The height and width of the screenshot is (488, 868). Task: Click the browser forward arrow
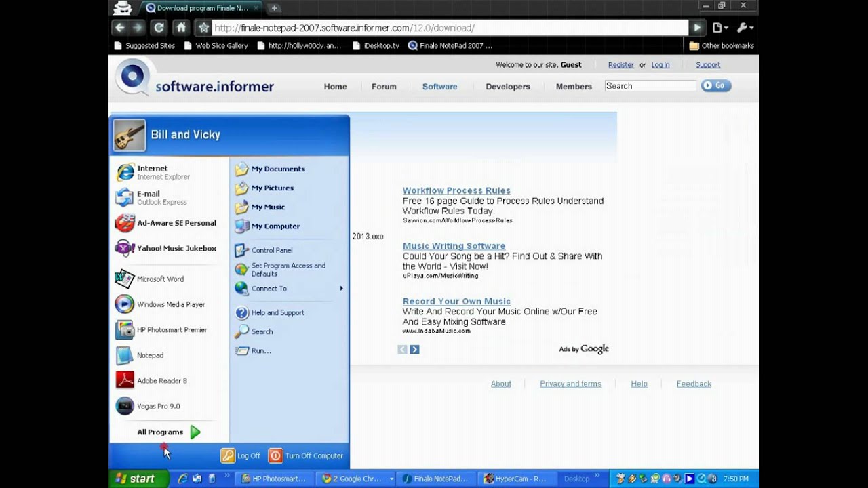pos(138,28)
